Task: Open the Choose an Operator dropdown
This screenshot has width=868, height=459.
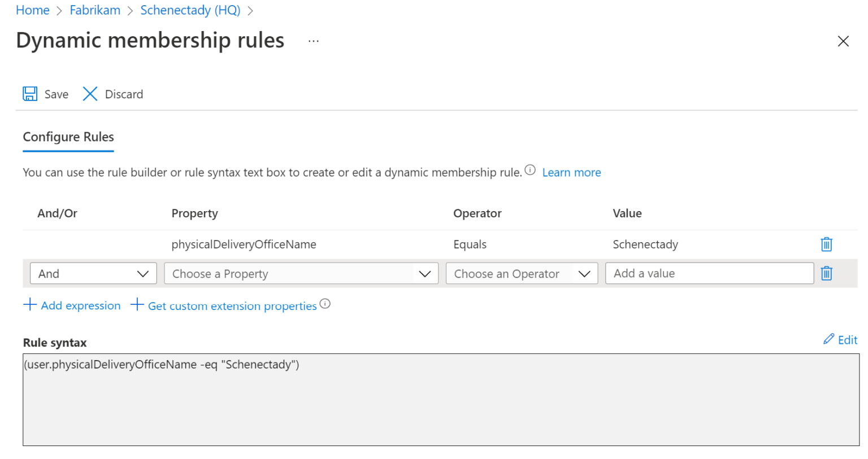Action: (521, 274)
